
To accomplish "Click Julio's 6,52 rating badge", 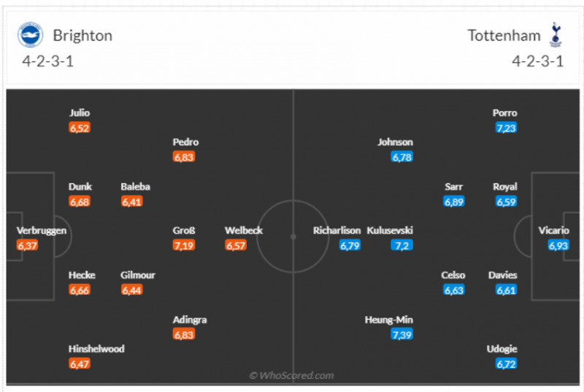I will click(80, 128).
